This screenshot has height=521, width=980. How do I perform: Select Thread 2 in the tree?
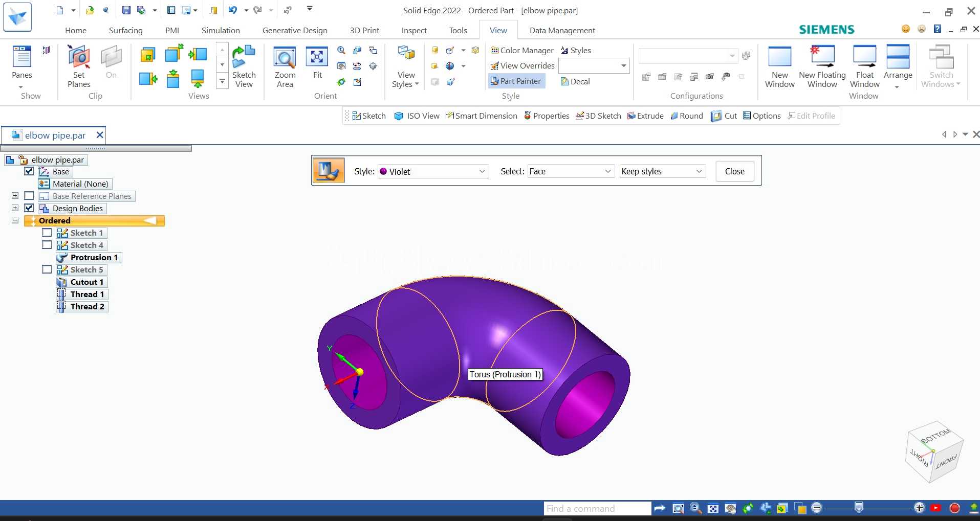point(82,306)
